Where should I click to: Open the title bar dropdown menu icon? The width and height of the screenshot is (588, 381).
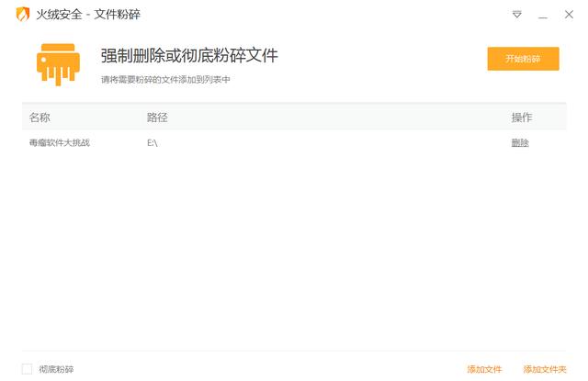[x=517, y=15]
